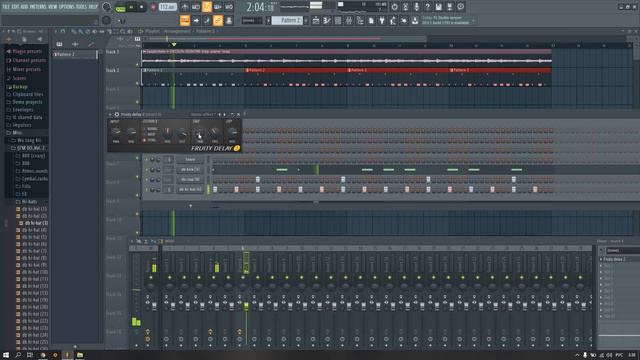The height and width of the screenshot is (360, 640).
Task: Toggle the orange typing keyboard icon
Action: (x=185, y=20)
